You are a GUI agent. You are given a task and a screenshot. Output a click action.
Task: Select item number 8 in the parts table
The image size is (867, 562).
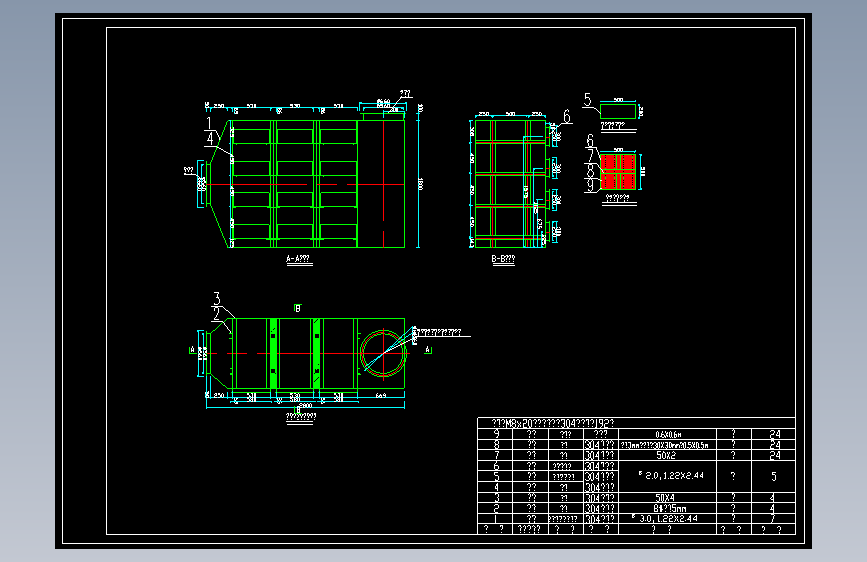[x=496, y=445]
